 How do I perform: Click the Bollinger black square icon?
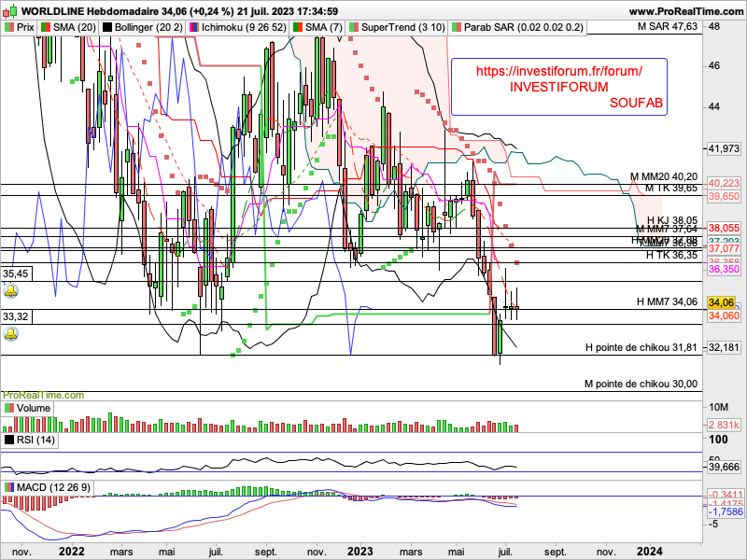(x=107, y=28)
